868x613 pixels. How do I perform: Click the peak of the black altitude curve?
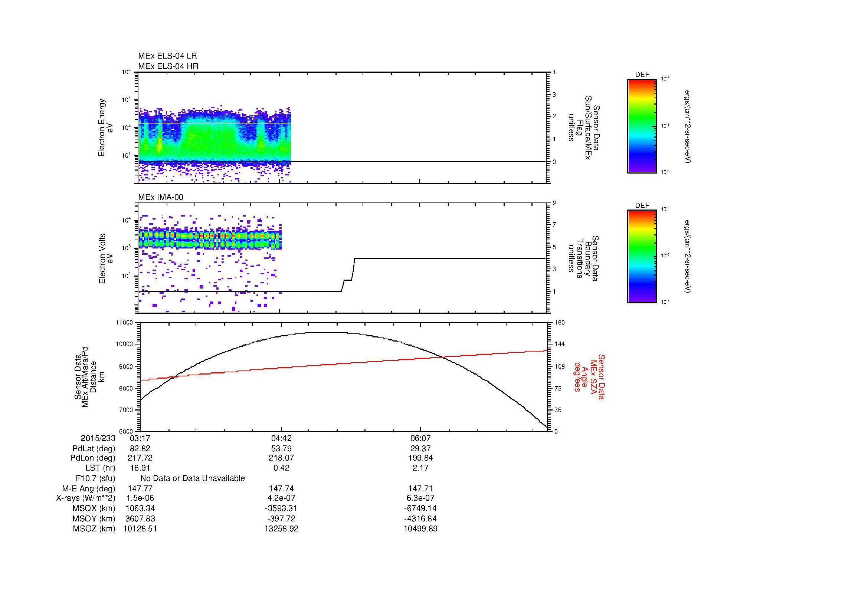tap(326, 333)
